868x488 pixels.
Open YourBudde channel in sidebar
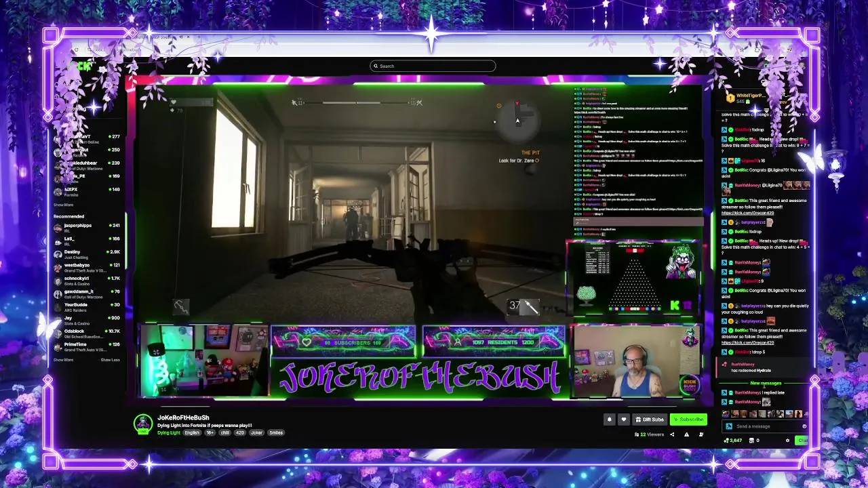87,307
